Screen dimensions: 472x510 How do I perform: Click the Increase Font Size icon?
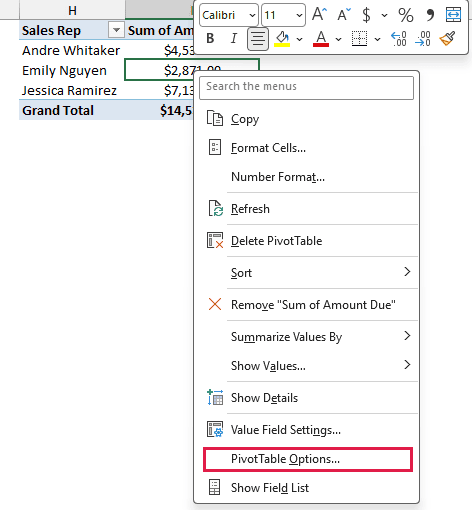[x=319, y=15]
